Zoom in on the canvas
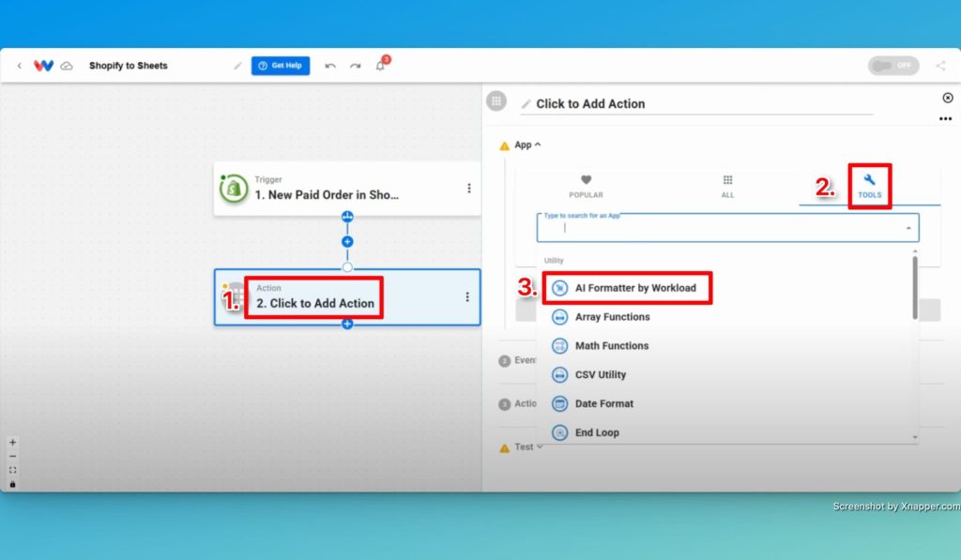Image resolution: width=961 pixels, height=560 pixels. 12,443
